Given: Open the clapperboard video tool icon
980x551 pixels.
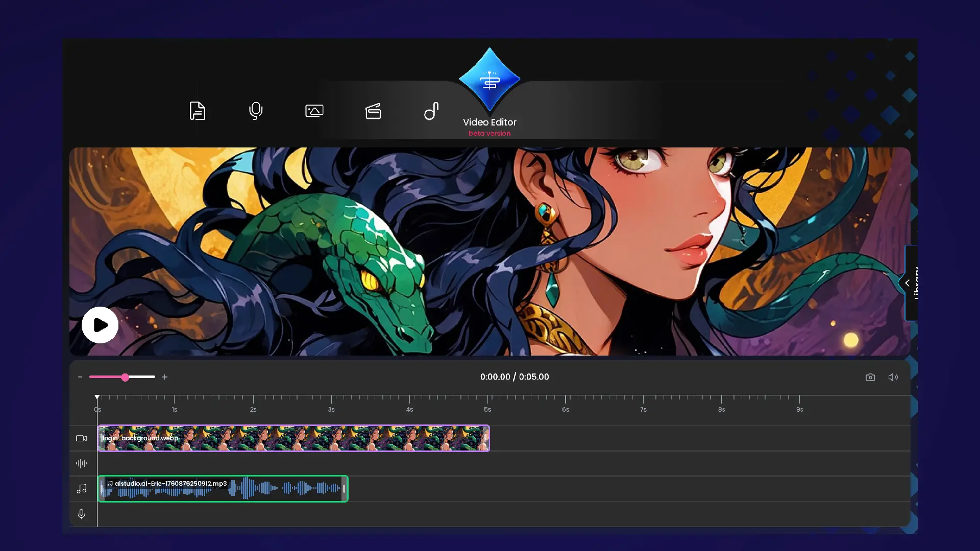Looking at the screenshot, I should pos(373,111).
